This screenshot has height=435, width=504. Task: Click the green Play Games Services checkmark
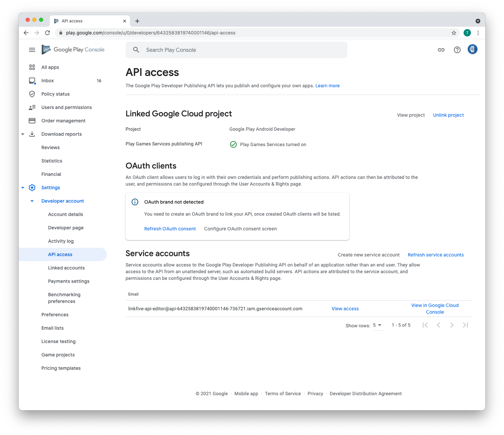coord(233,144)
